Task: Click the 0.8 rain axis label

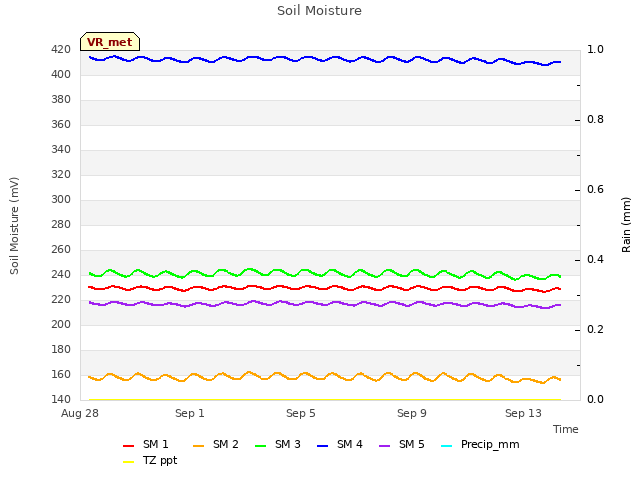Action: pyautogui.click(x=595, y=120)
